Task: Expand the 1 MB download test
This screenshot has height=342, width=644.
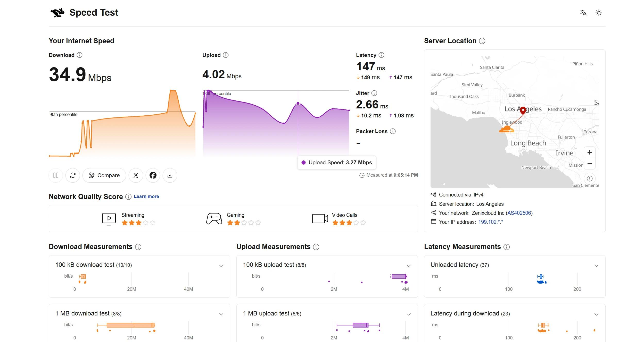Action: pos(221,314)
